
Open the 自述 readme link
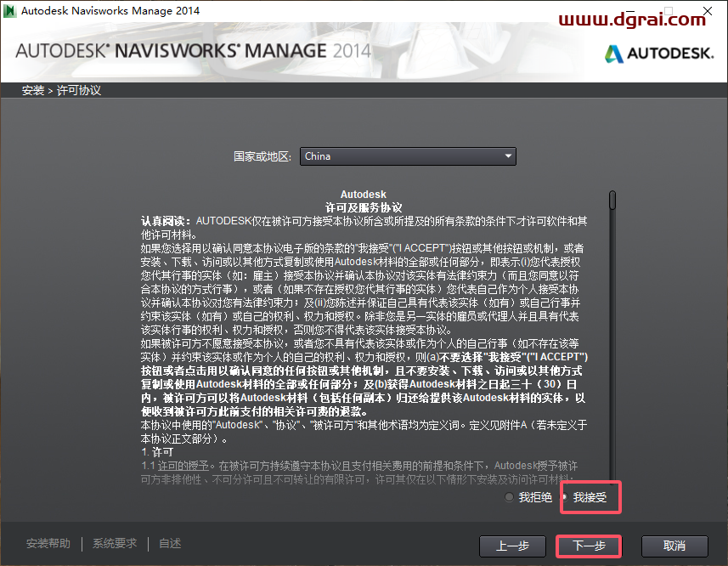click(170, 543)
